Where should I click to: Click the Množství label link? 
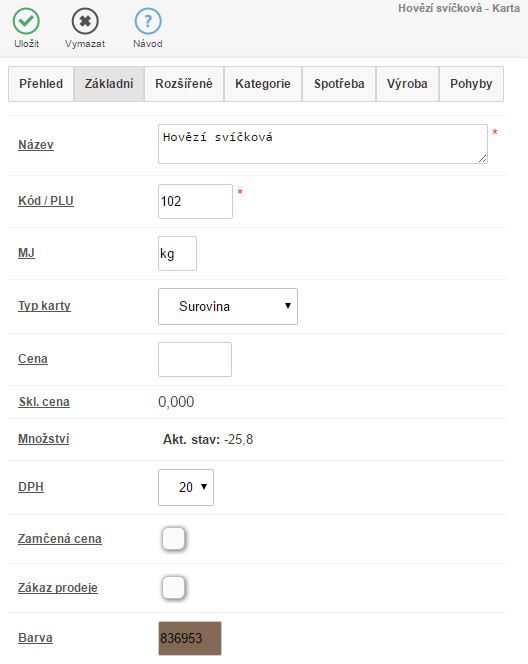pos(44,439)
